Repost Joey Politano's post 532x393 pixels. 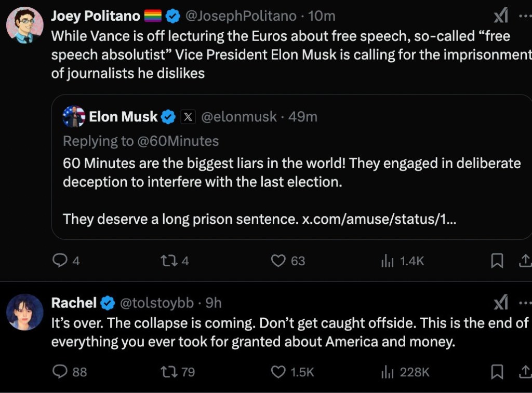point(168,261)
